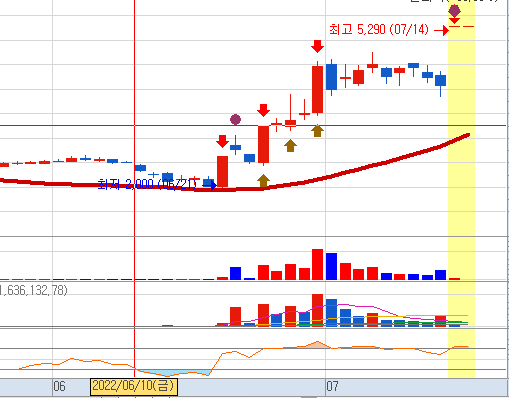Click red down-arrow signal right of purple circle

pos(263,110)
